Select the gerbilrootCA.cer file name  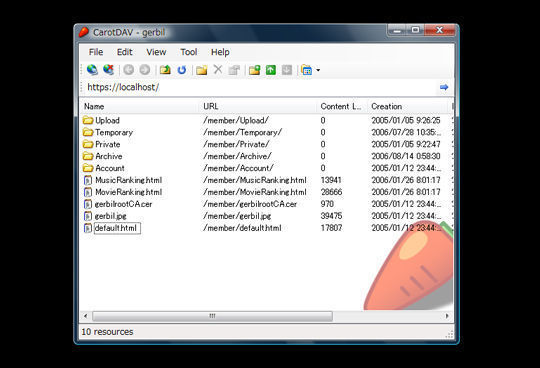(123, 204)
